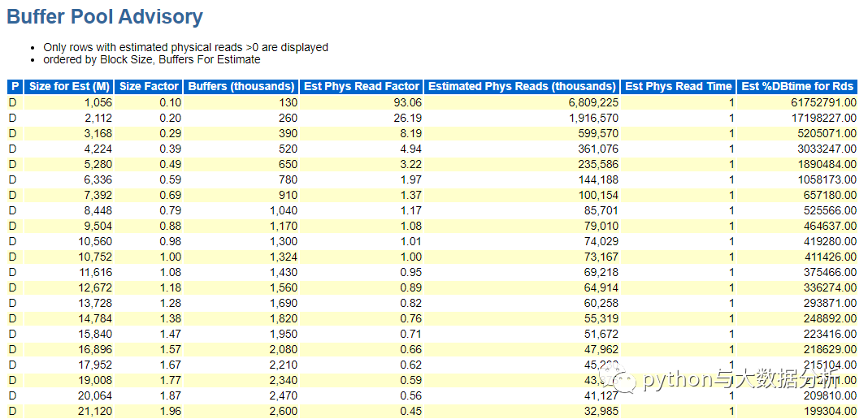Image resolution: width=868 pixels, height=419 pixels.
Task: Click the size cell 14,784
Action: (x=97, y=319)
